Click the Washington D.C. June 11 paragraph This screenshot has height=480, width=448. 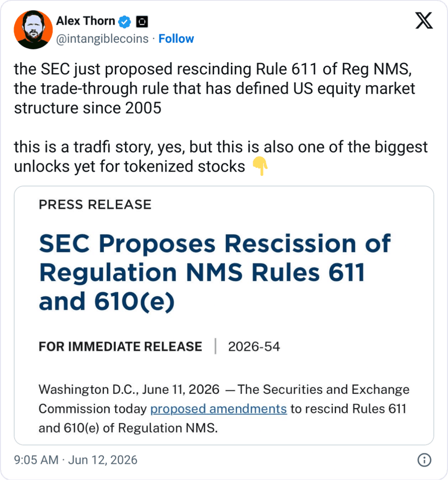pos(224,409)
